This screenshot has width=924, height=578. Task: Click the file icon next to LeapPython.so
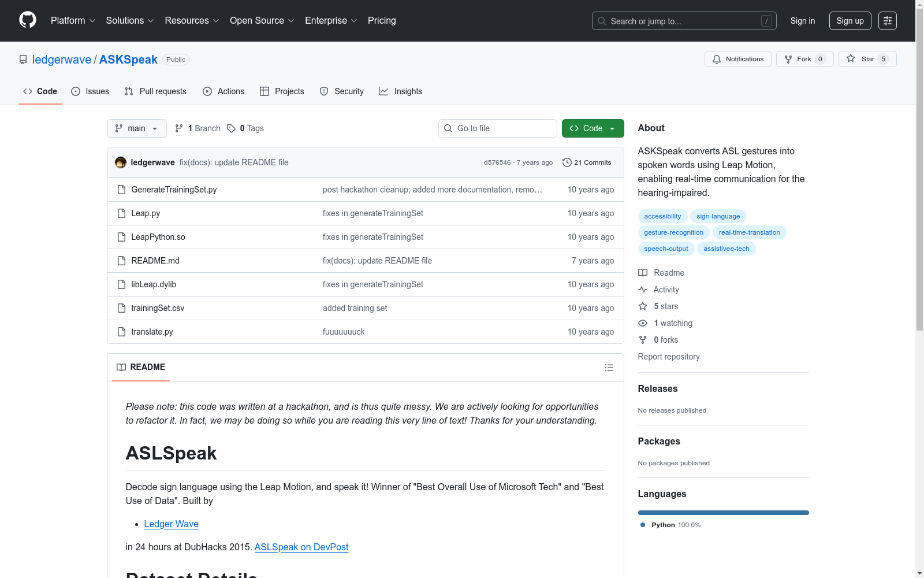[121, 237]
